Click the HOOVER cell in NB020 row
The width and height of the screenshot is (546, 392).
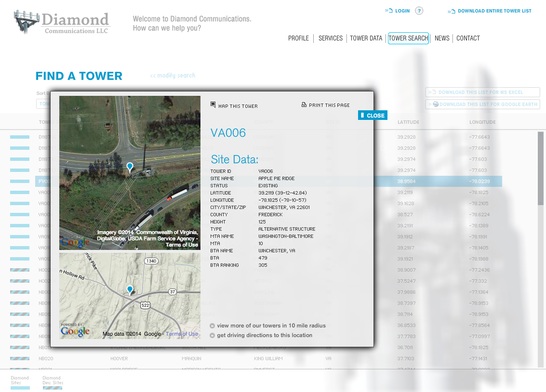pos(119,359)
